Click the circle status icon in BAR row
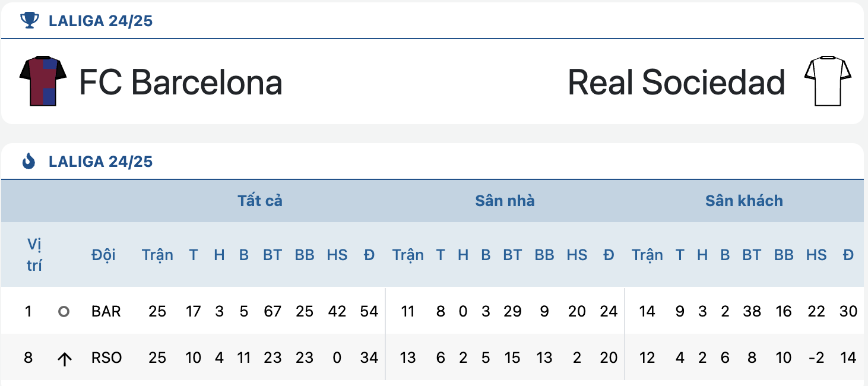Screen dimensions: 868x386 click(x=64, y=311)
